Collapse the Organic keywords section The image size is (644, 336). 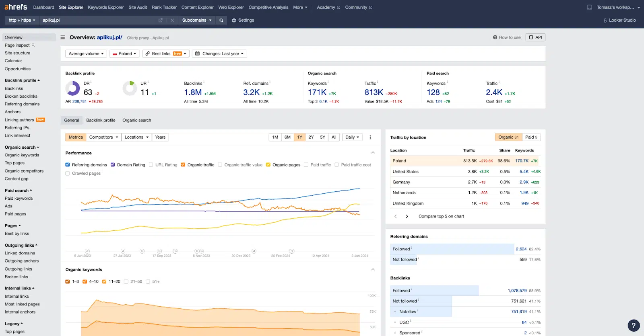click(x=373, y=269)
